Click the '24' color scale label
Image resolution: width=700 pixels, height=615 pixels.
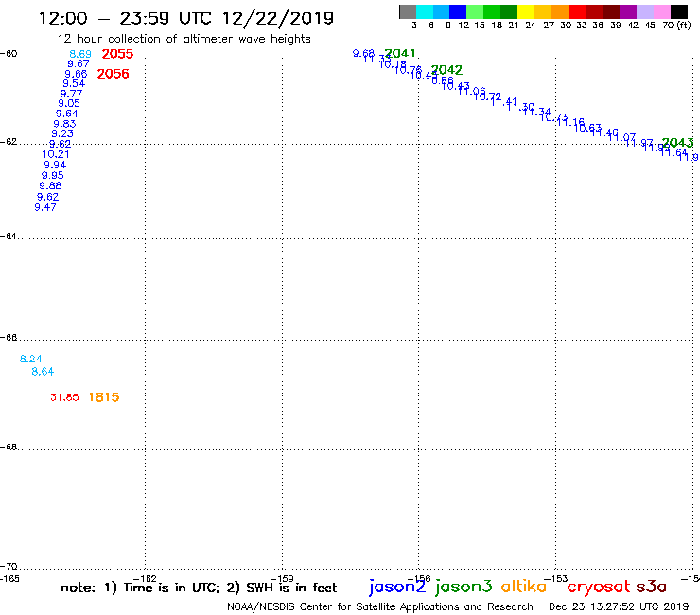click(x=531, y=25)
